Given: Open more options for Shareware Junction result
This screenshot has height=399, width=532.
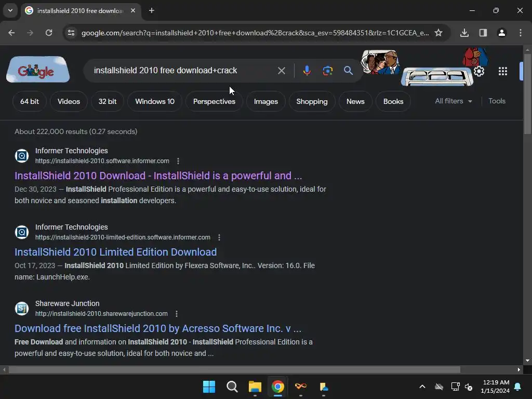Looking at the screenshot, I should 177,314.
